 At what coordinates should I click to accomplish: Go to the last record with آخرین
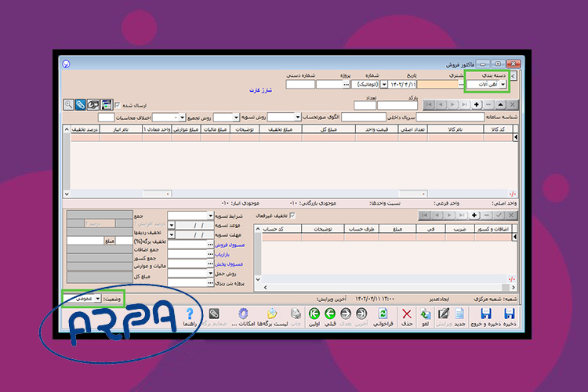click(361, 314)
